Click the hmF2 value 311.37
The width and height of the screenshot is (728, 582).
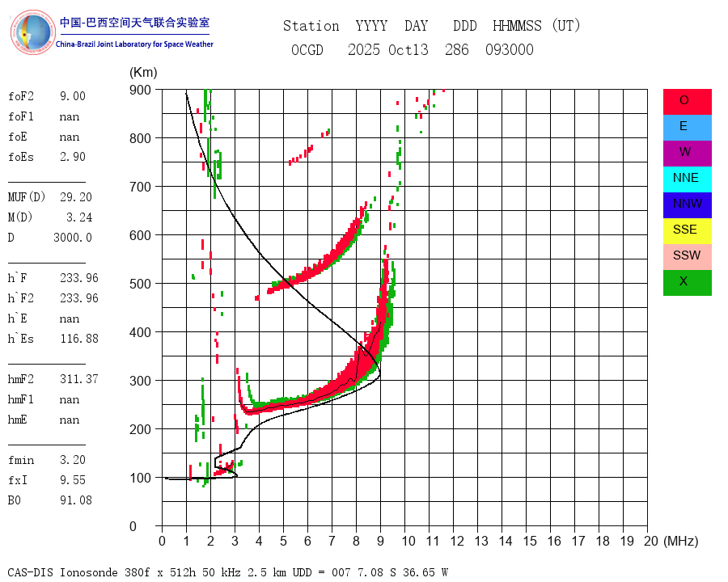coord(79,379)
